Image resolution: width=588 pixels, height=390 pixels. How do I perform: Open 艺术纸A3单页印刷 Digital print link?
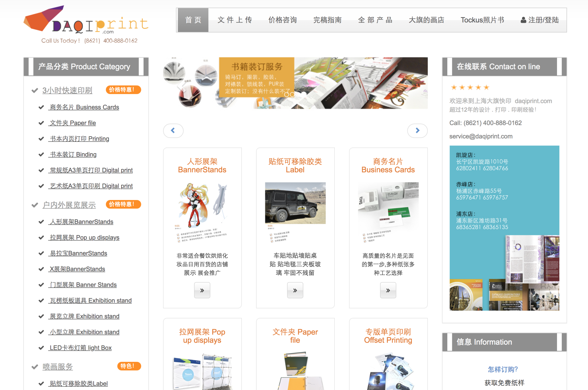click(x=91, y=186)
